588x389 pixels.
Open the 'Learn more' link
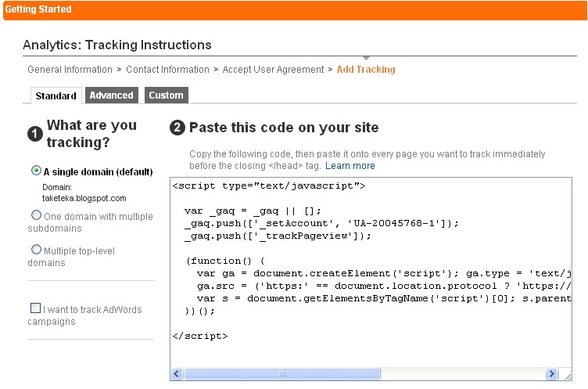(x=350, y=166)
